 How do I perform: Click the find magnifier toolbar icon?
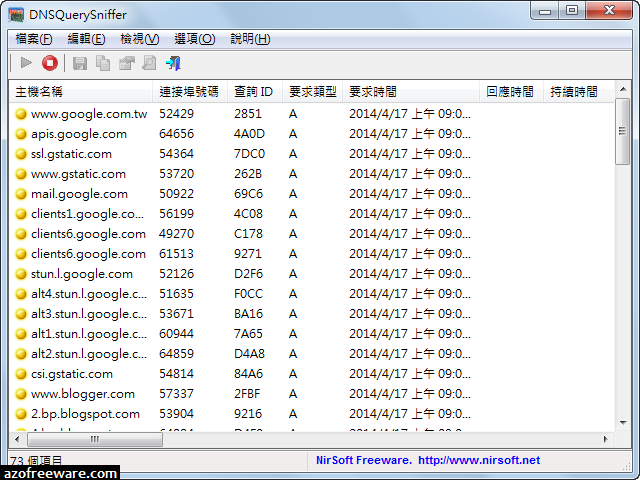click(x=149, y=63)
